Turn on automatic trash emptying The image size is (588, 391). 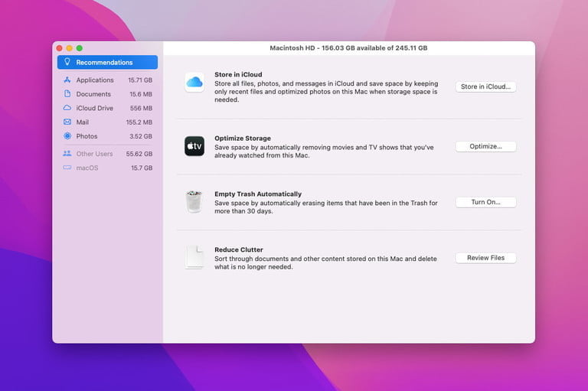485,202
